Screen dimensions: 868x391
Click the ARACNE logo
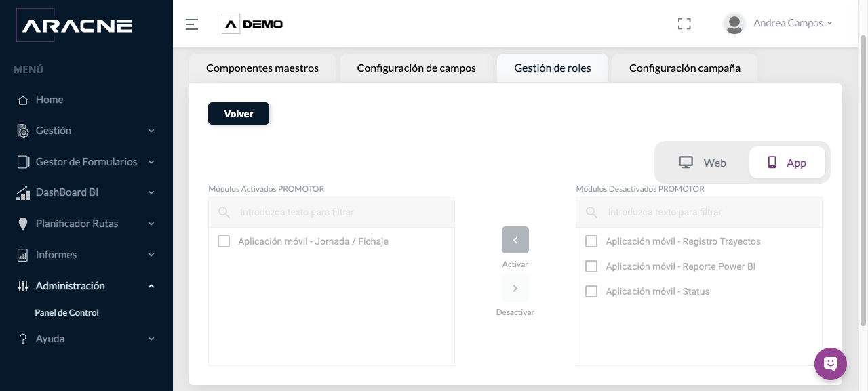[x=74, y=26]
